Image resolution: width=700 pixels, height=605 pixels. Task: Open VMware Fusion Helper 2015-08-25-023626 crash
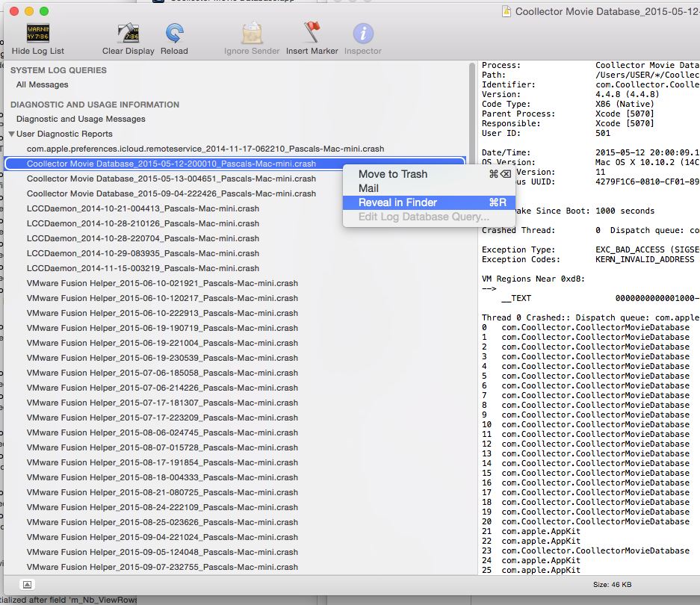163,523
